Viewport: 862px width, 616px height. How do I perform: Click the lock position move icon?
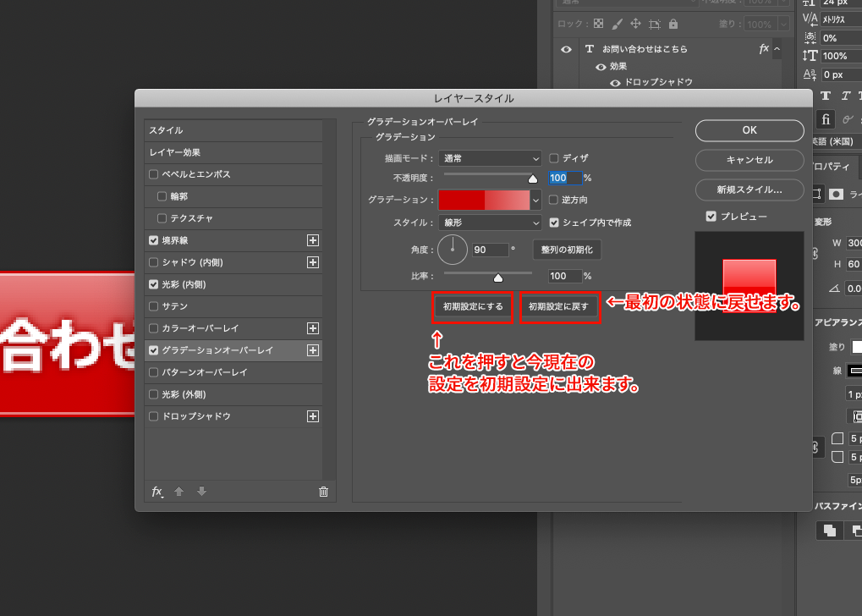coord(635,24)
